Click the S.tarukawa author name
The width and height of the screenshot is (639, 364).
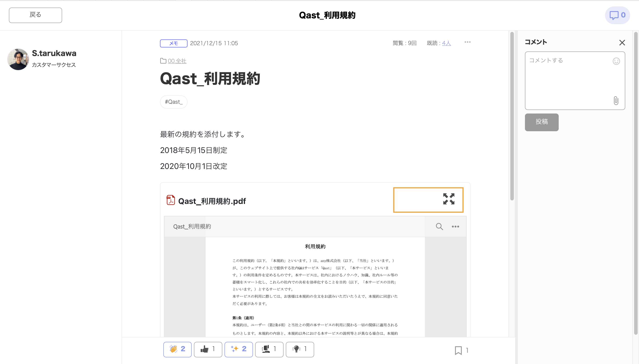coord(54,53)
